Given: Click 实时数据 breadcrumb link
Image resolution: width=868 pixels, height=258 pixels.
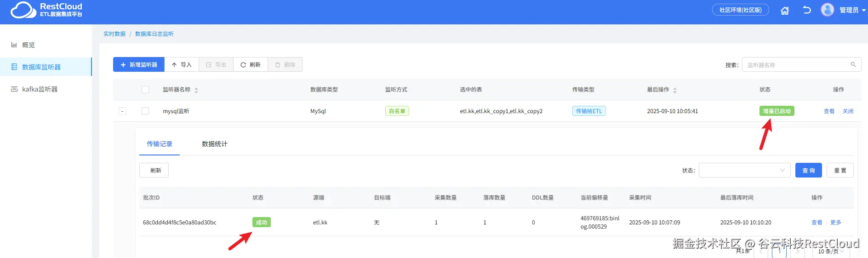Looking at the screenshot, I should click(114, 34).
